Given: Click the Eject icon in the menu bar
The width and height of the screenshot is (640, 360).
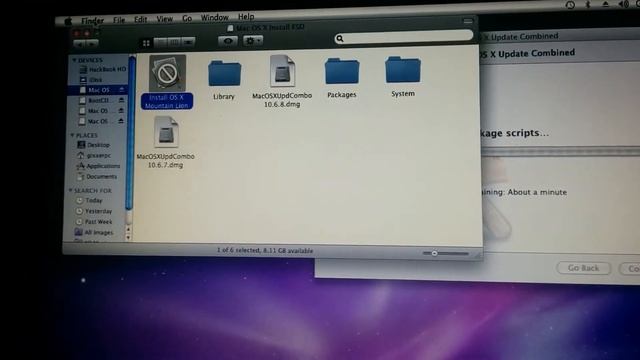Looking at the screenshot, I should (x=606, y=4).
